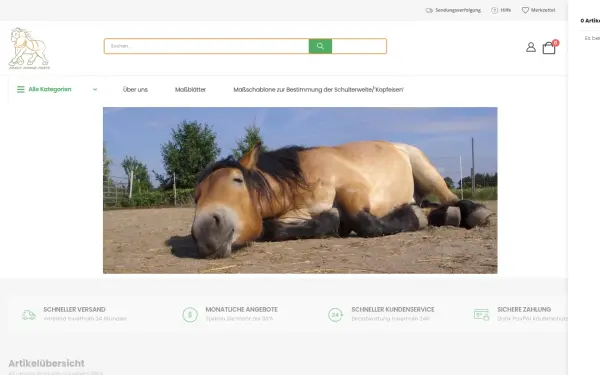
Task: Click the Schneller Versand truck icon
Action: (x=29, y=315)
